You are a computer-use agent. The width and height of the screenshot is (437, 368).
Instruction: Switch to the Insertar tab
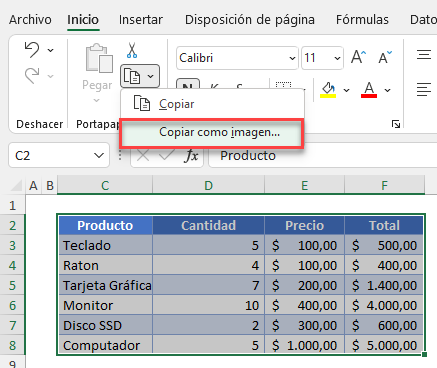141,20
